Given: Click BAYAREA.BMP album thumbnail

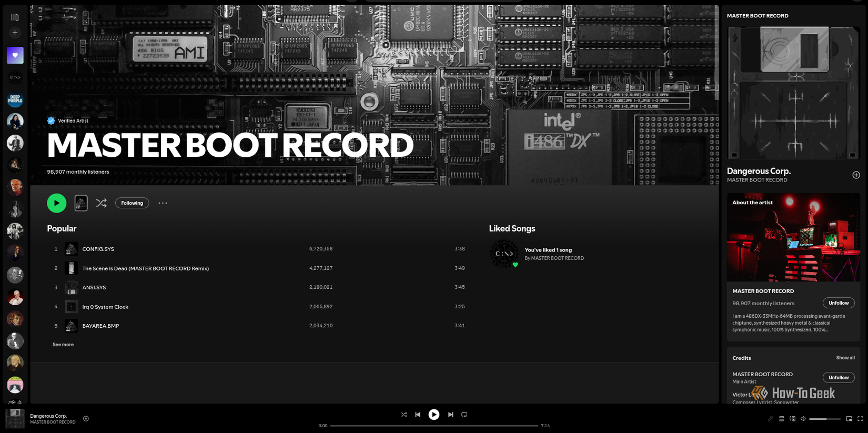Looking at the screenshot, I should point(71,326).
